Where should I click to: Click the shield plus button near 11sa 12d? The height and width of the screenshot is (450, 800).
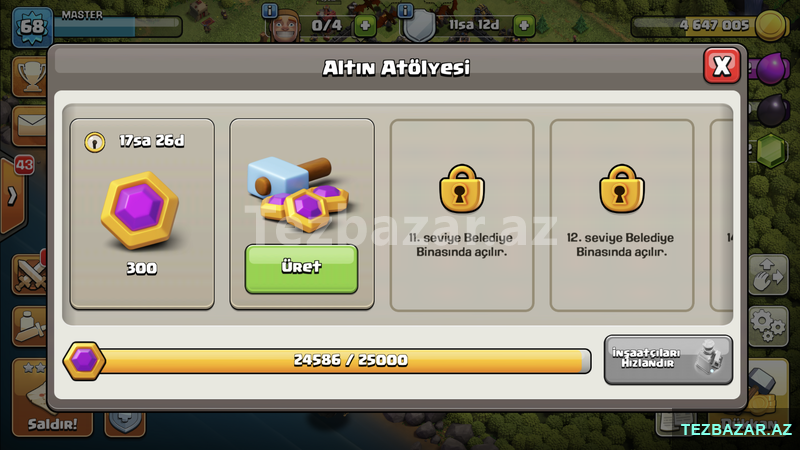click(x=524, y=26)
